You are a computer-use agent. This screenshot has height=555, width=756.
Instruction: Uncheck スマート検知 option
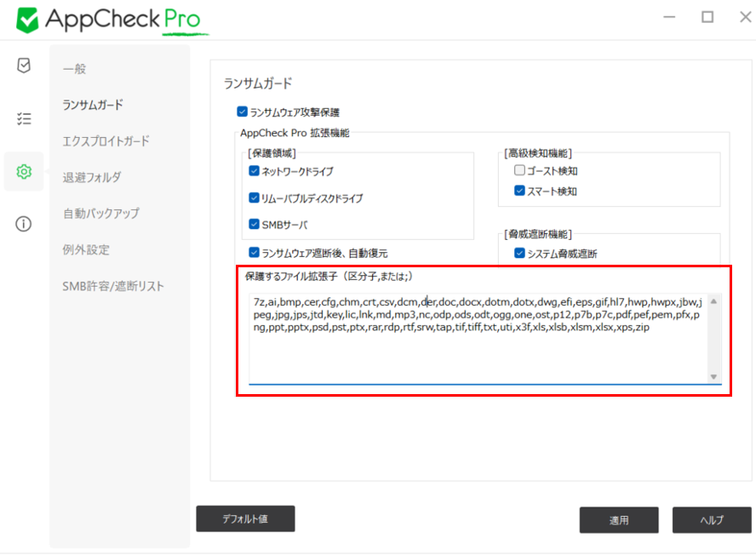(x=519, y=192)
